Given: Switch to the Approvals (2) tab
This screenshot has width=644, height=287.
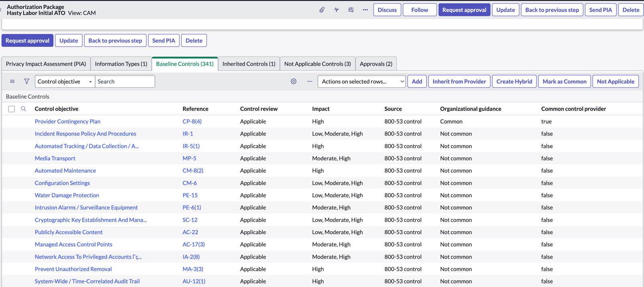Looking at the screenshot, I should pos(376,64).
